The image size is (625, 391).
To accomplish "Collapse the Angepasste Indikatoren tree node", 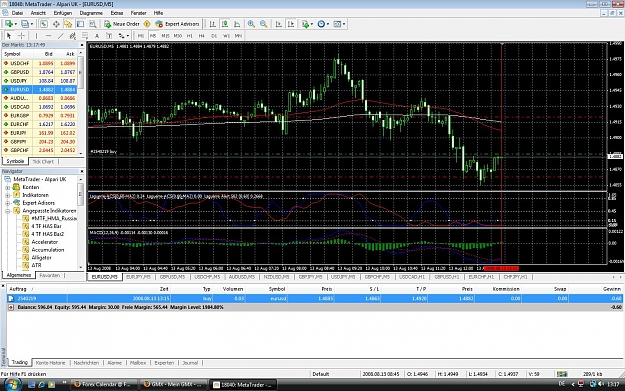I will tap(8, 211).
